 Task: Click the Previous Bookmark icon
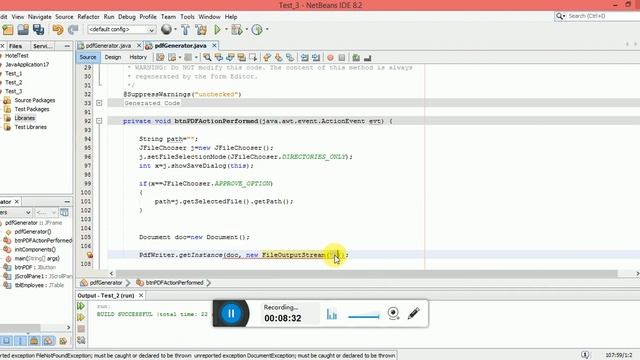pyautogui.click(x=267, y=58)
